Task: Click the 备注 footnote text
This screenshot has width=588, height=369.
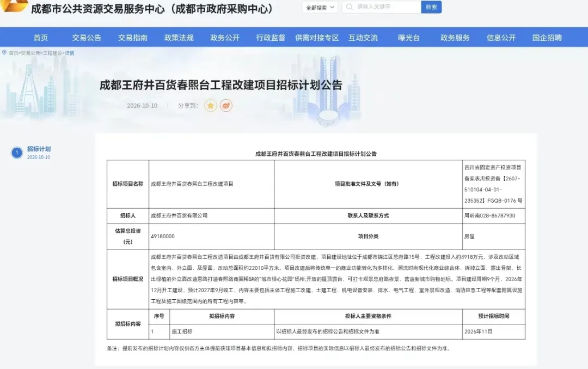Action: (279, 348)
